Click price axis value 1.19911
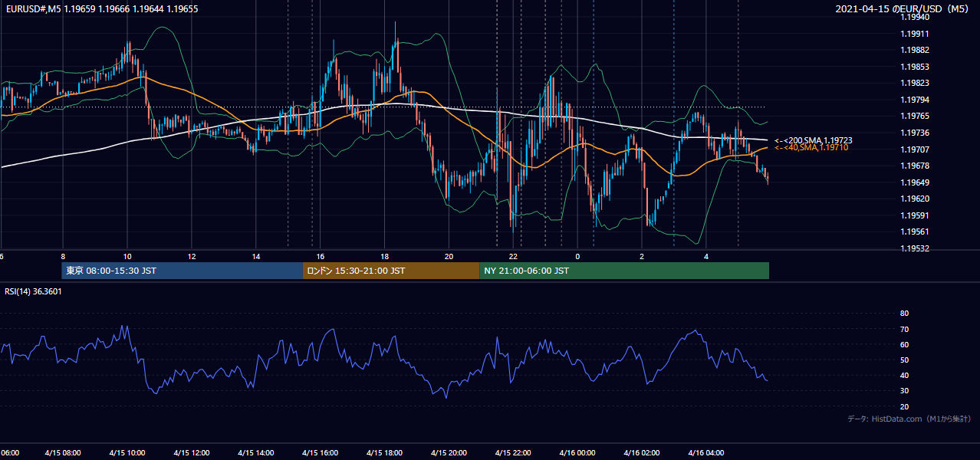 click(915, 34)
